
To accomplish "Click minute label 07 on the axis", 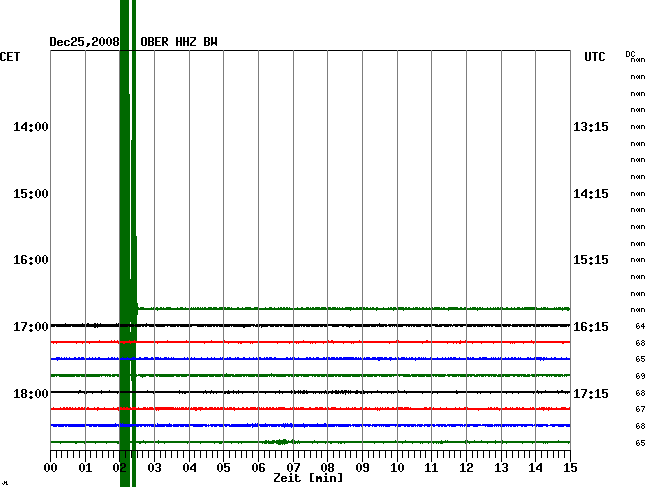I will (x=293, y=467).
